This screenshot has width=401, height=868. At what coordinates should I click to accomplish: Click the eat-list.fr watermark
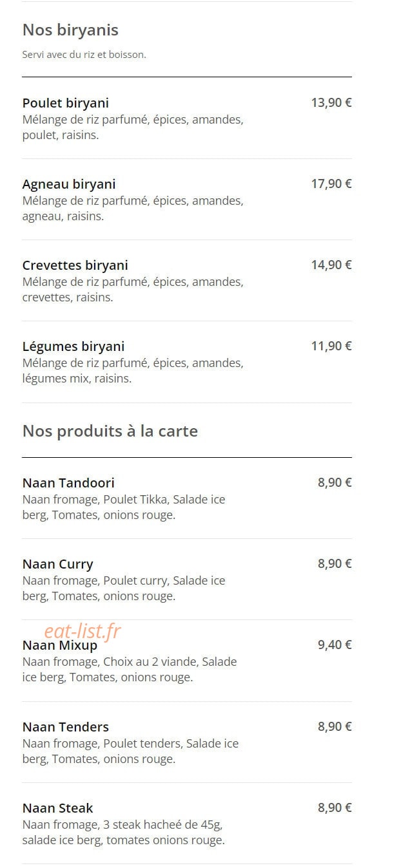[83, 632]
